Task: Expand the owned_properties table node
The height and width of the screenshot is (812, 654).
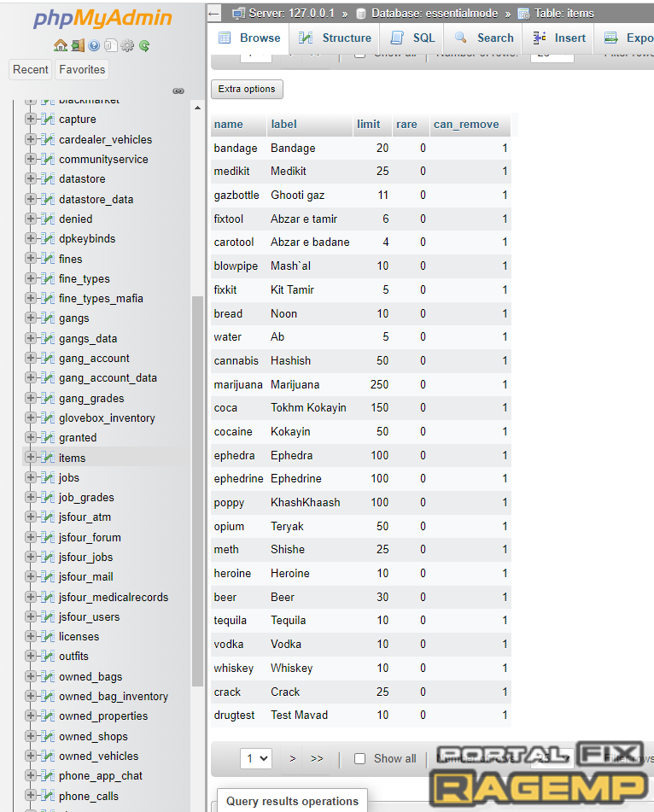Action: coord(31,716)
